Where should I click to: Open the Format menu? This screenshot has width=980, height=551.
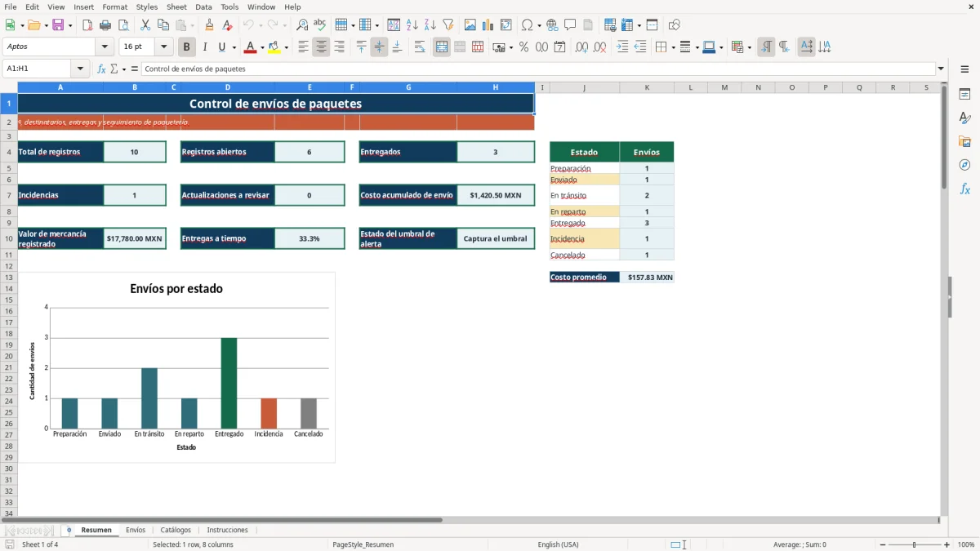coord(114,7)
